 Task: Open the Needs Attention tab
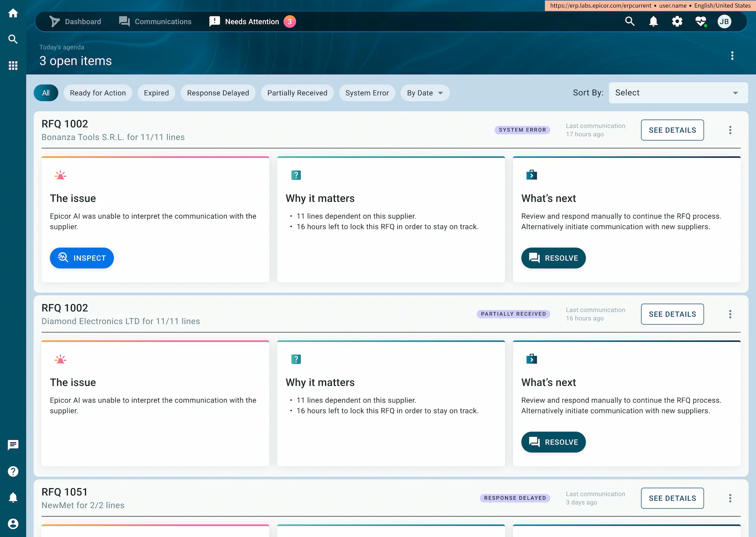click(251, 21)
